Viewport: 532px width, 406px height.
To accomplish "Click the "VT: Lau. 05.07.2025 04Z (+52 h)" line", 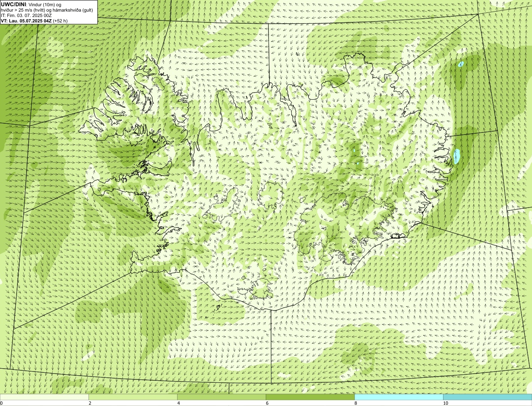I will pyautogui.click(x=34, y=20).
